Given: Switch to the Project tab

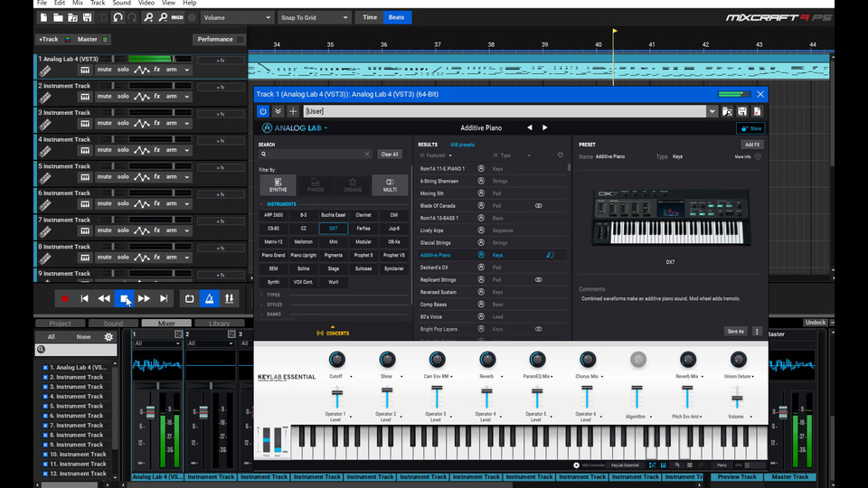Looking at the screenshot, I should point(60,324).
